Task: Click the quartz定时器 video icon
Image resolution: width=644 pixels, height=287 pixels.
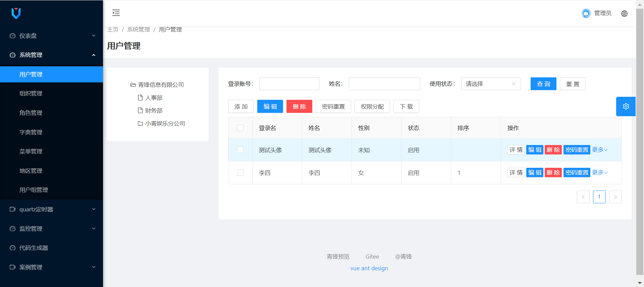Action: pyautogui.click(x=13, y=209)
